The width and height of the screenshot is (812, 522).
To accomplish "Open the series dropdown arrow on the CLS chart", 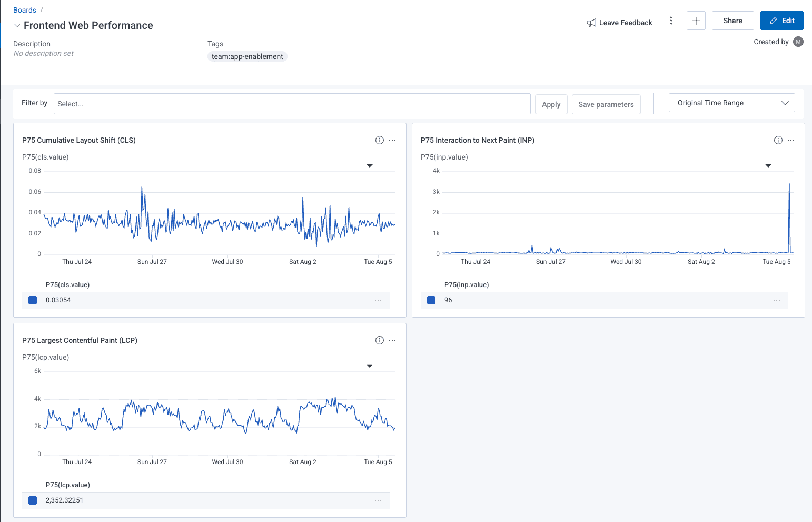I will 370,165.
